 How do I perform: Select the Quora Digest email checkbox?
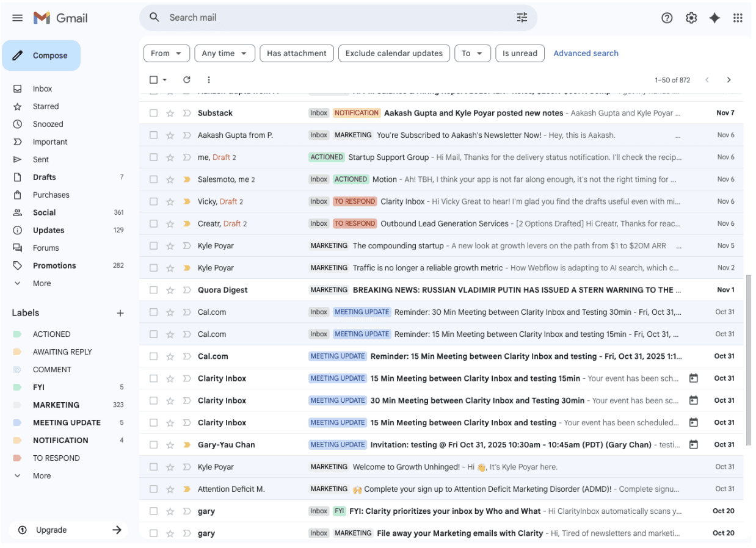click(x=153, y=290)
